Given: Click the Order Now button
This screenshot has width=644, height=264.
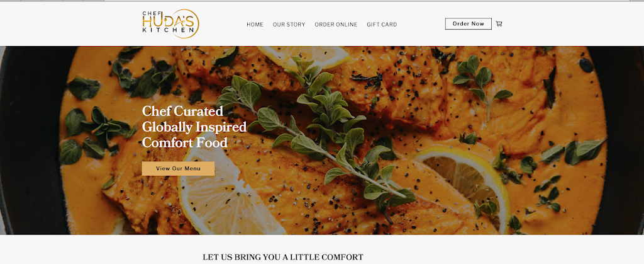Looking at the screenshot, I should 468,24.
